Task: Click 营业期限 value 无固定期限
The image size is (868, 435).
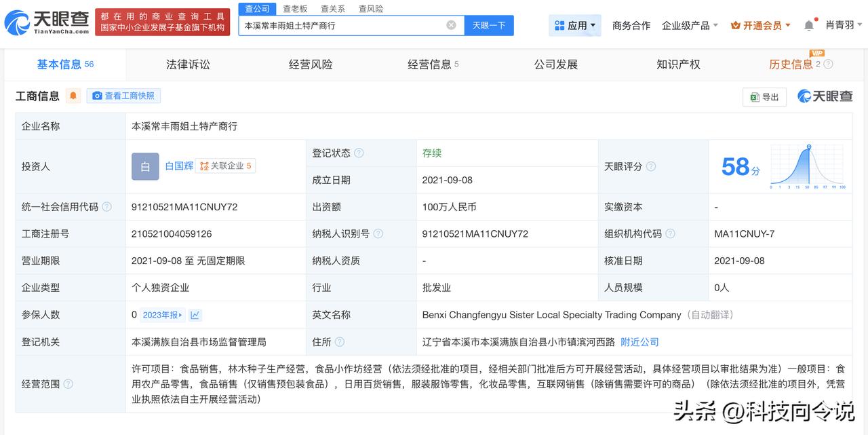Action: pos(220,261)
